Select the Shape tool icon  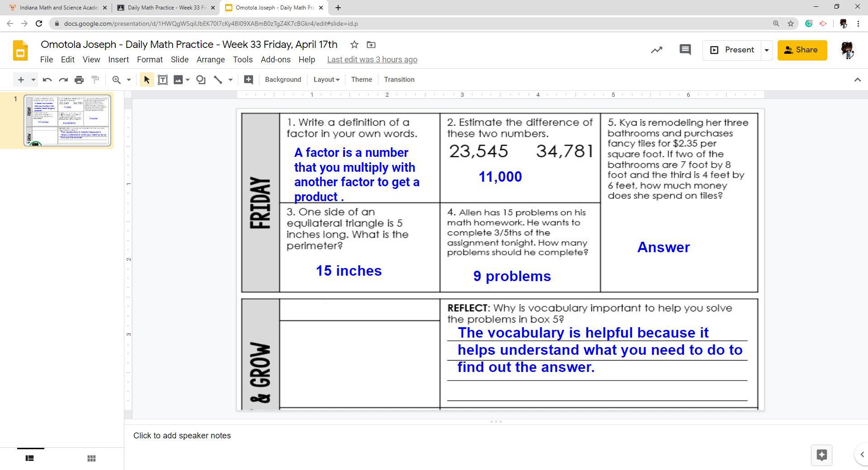(201, 80)
